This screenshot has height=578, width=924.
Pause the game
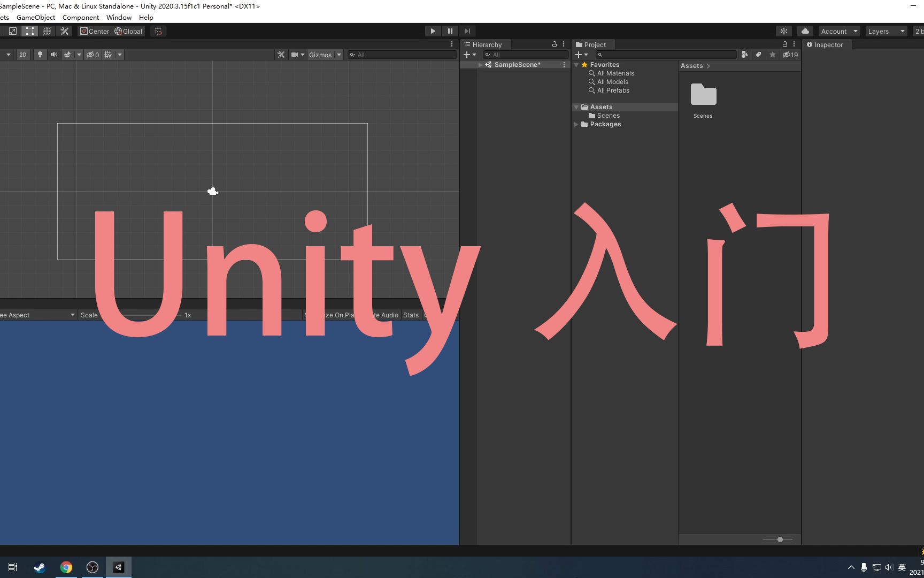[450, 31]
